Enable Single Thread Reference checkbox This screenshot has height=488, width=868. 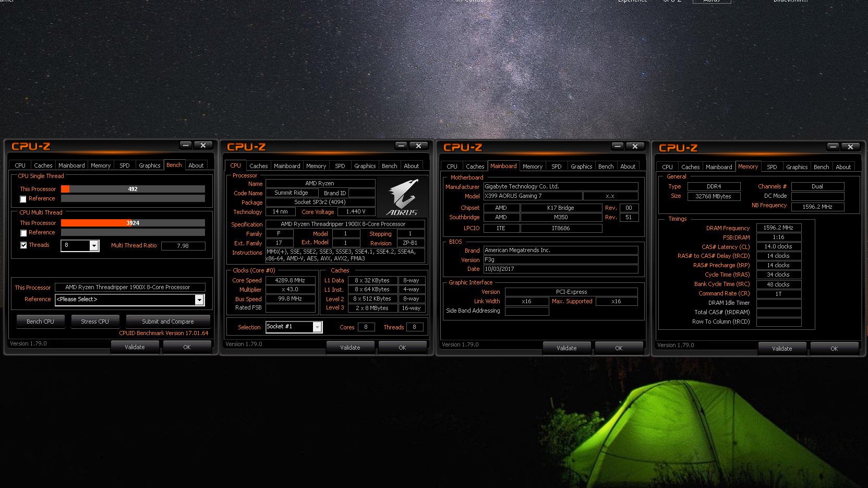coord(23,199)
